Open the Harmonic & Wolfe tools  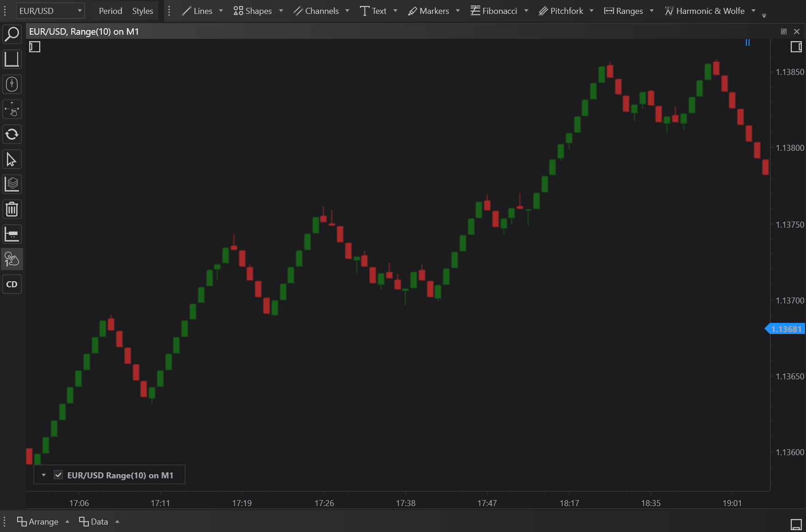click(x=710, y=11)
